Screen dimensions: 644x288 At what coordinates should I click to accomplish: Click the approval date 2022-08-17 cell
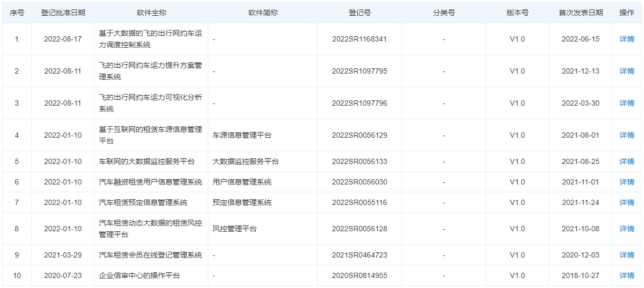(63, 39)
